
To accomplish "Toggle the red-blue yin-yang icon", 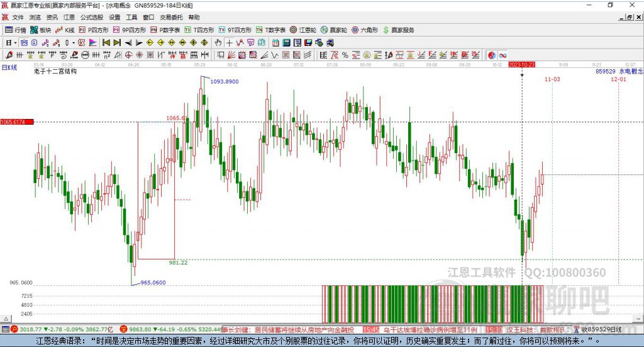I will click(x=492, y=55).
